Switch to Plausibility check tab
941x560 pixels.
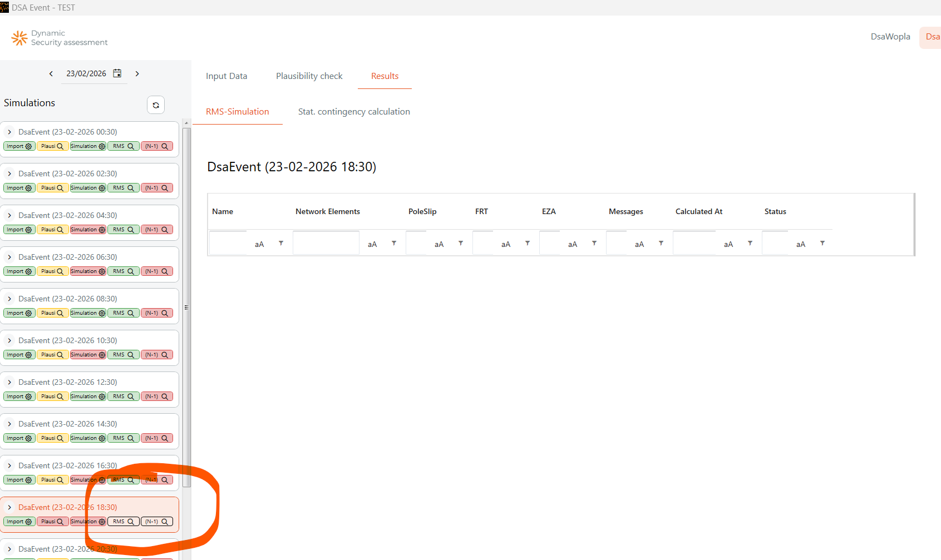(x=309, y=76)
